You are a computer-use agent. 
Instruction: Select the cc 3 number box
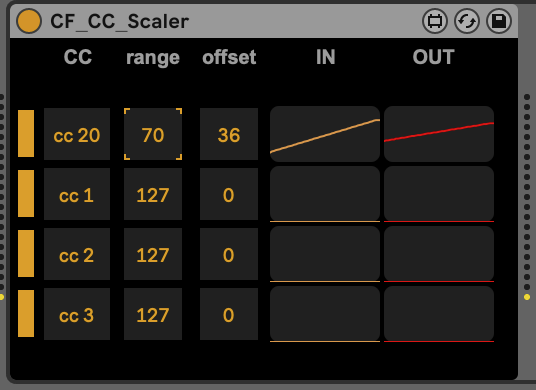77,314
